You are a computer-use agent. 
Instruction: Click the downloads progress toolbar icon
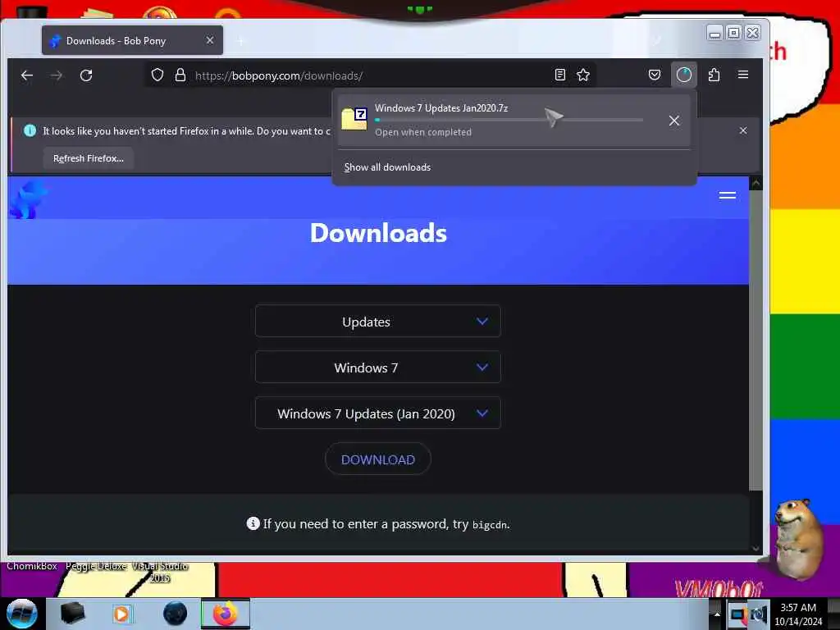point(684,75)
